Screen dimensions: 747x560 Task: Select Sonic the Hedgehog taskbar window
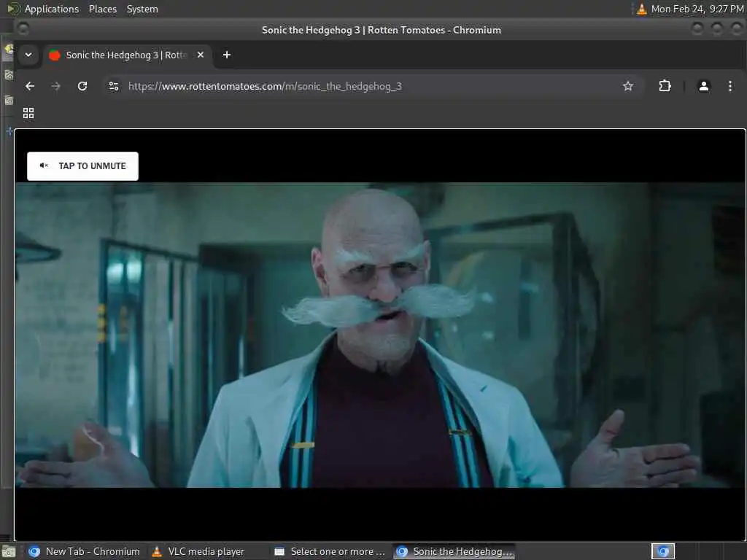tap(454, 551)
